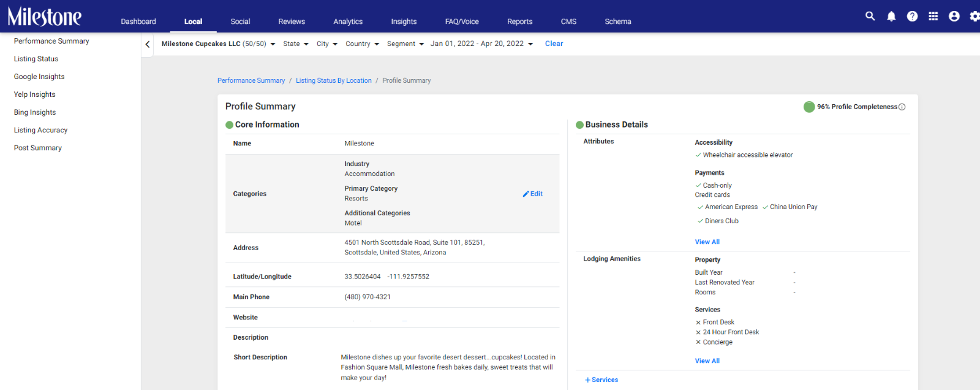The width and height of the screenshot is (980, 390).
Task: Collapse the sidebar with the back chevron
Action: [x=147, y=44]
